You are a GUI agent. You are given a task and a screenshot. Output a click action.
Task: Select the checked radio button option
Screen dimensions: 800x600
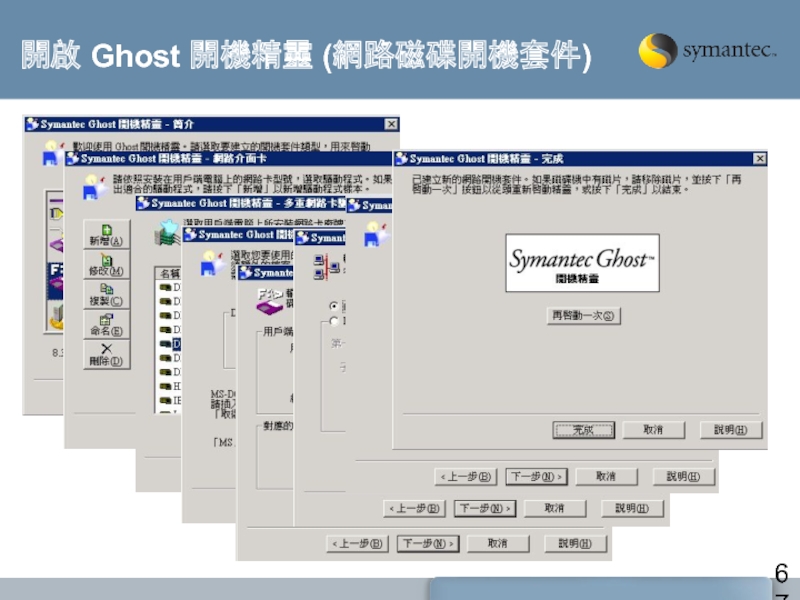coord(334,306)
